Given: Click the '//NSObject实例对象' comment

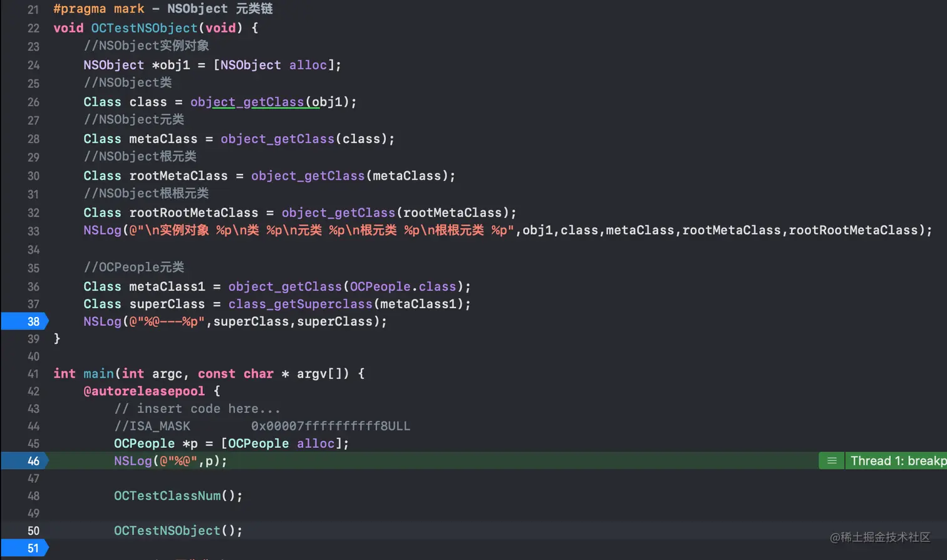Looking at the screenshot, I should [x=147, y=46].
